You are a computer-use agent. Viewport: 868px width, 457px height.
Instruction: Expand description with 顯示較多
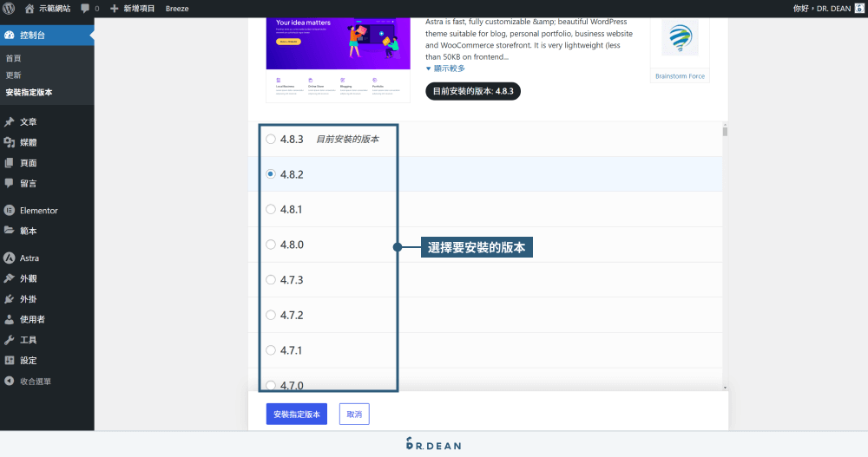445,68
